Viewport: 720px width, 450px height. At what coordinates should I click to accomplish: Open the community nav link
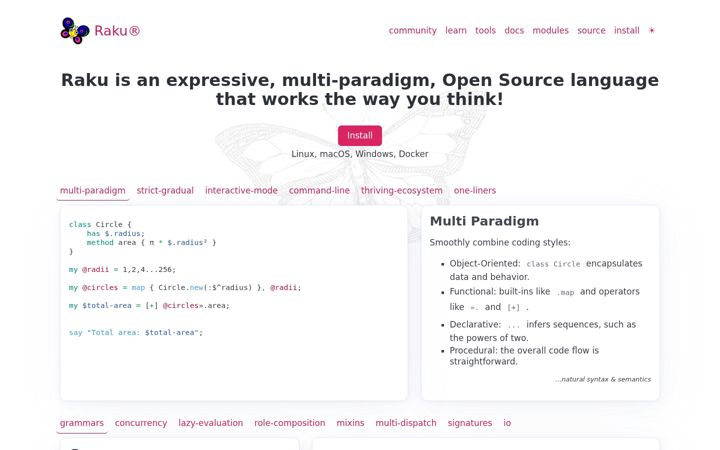click(x=412, y=30)
